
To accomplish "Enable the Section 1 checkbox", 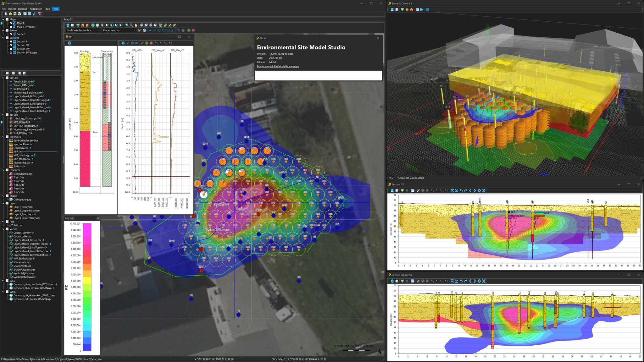I will 11,41.
